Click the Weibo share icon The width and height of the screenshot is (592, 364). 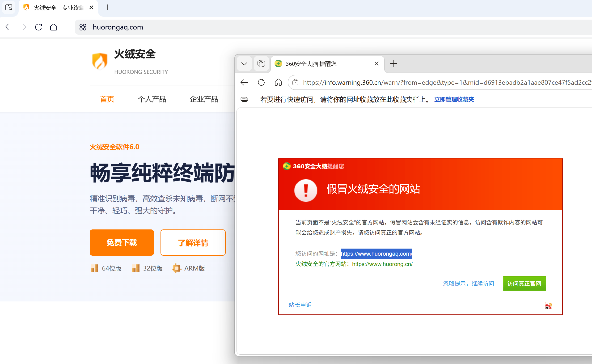tap(548, 305)
